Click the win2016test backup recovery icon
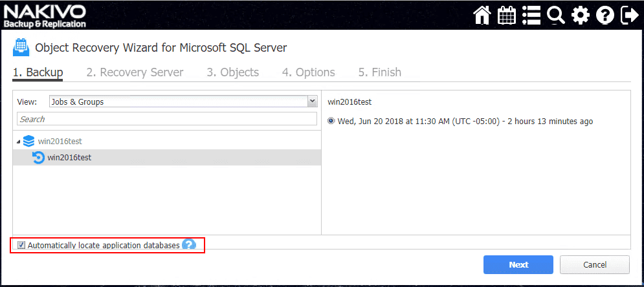This screenshot has height=287, width=644. [39, 157]
